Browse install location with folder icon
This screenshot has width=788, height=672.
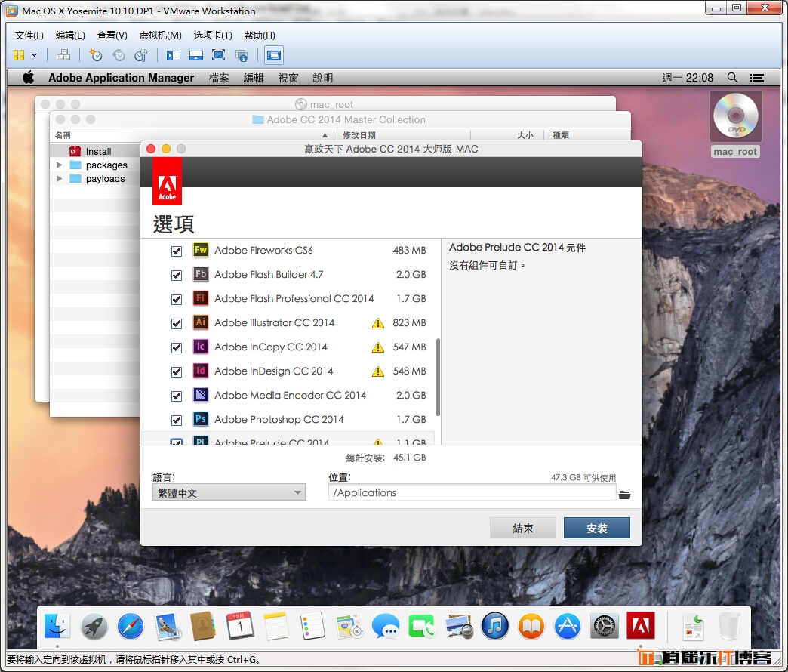click(625, 495)
